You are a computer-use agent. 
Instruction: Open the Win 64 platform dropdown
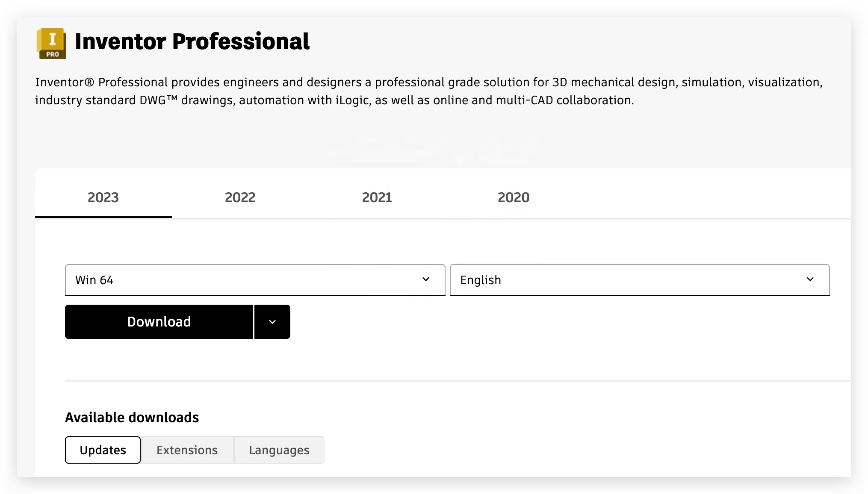pyautogui.click(x=254, y=280)
